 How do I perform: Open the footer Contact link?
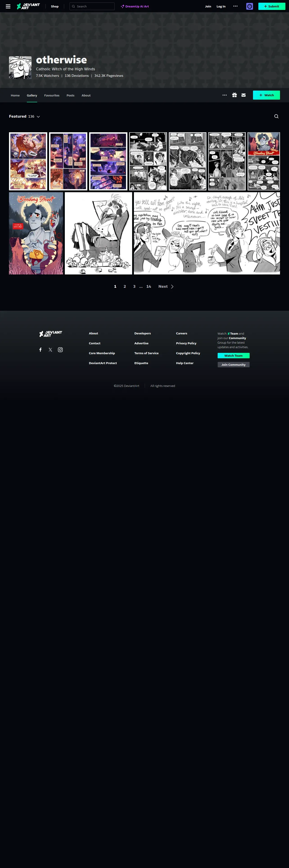point(95,343)
